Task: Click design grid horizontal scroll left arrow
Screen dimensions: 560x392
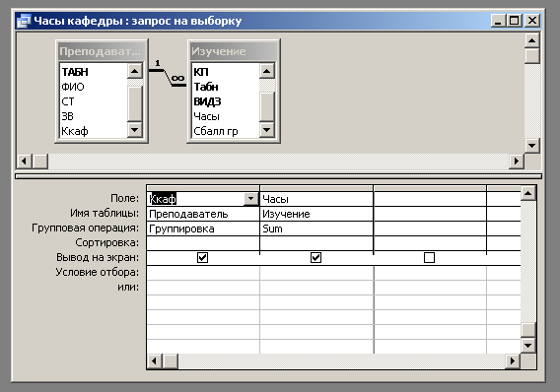Action: (x=154, y=360)
